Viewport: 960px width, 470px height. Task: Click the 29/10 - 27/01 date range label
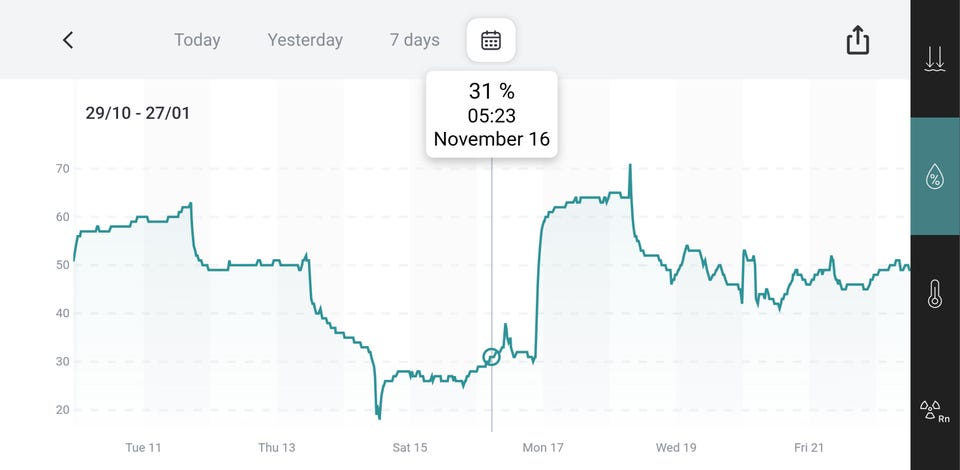[x=138, y=113]
